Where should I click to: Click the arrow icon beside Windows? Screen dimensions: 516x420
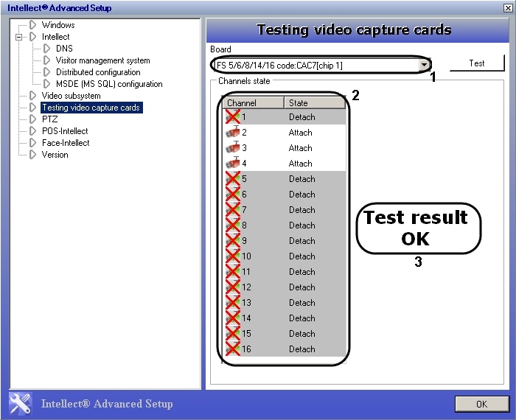pos(32,24)
